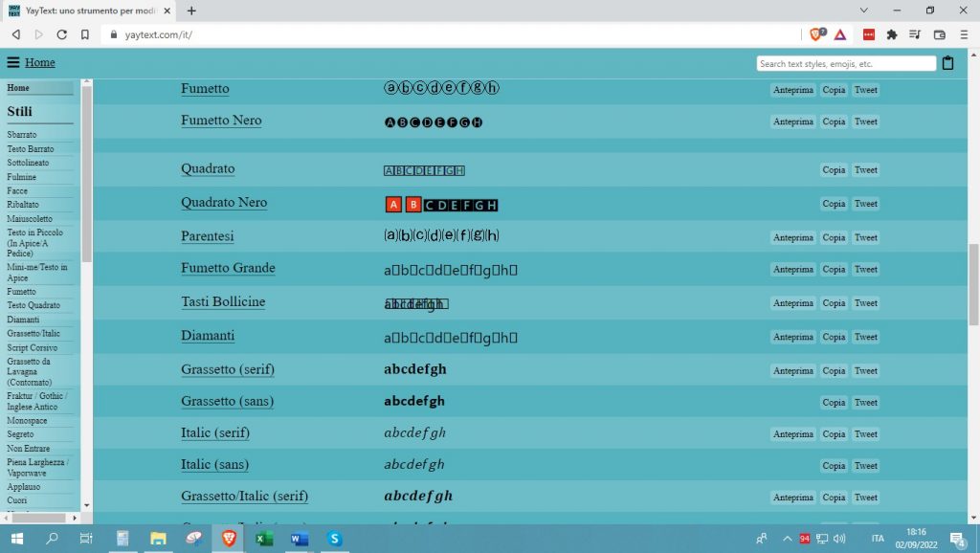
Task: Open the Brave wallet icon in toolbar
Action: 940,34
